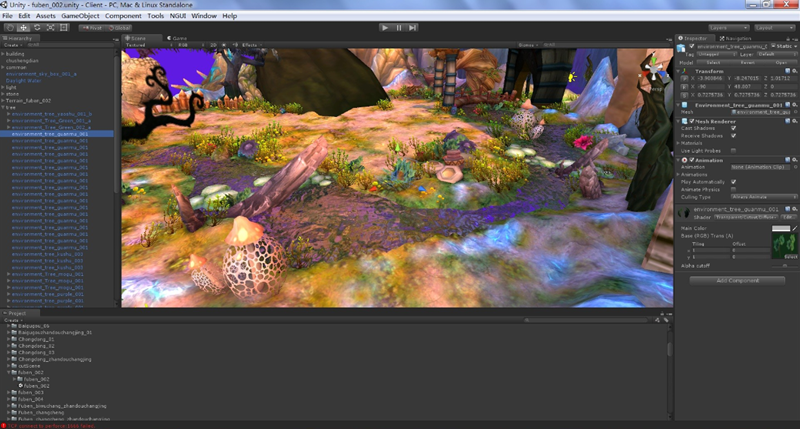The width and height of the screenshot is (800, 429).
Task: Toggle the Receive Shadows checkbox
Action: pos(734,134)
